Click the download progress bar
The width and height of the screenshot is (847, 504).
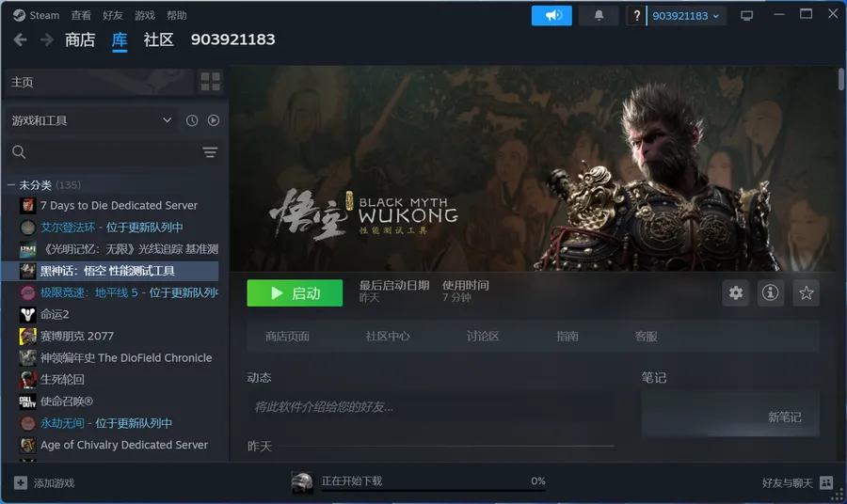pyautogui.click(x=433, y=490)
